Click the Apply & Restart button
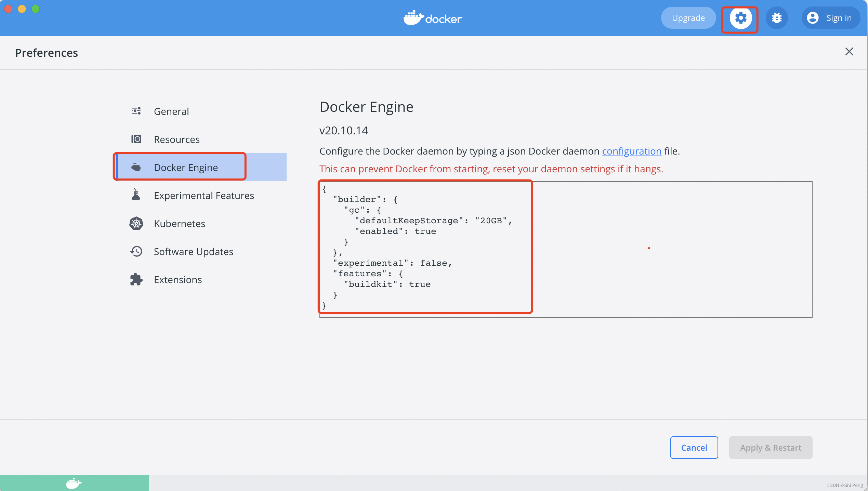This screenshot has width=868, height=491. point(771,447)
